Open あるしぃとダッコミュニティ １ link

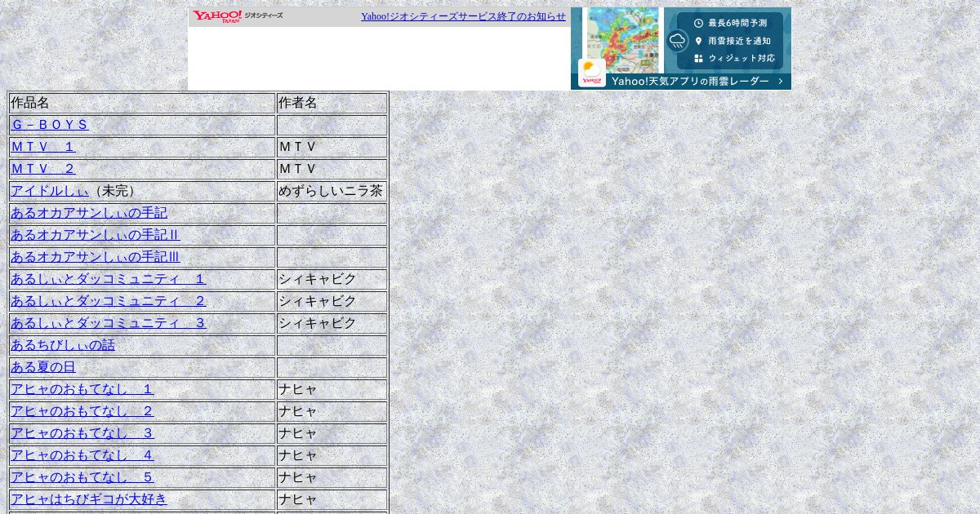pos(109,279)
